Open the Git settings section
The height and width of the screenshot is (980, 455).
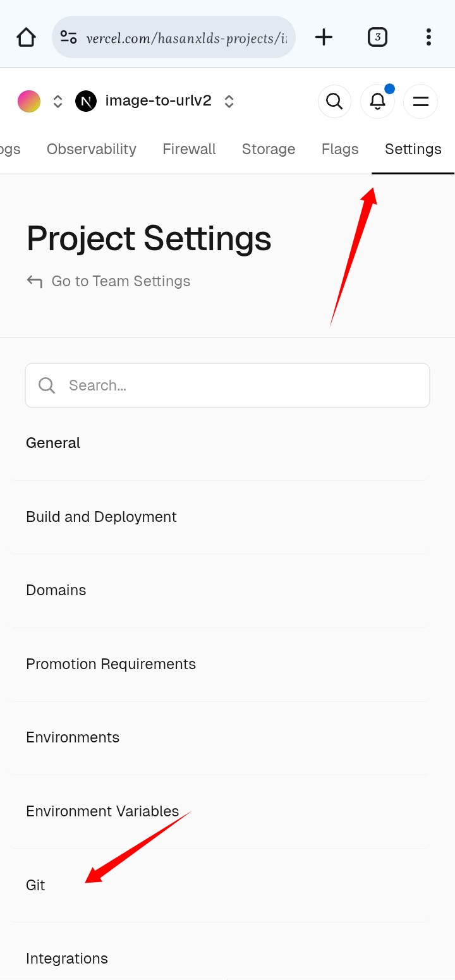tap(35, 885)
